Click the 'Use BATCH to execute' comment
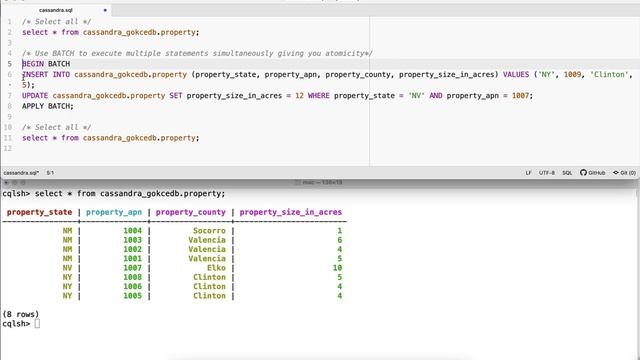 tap(197, 53)
